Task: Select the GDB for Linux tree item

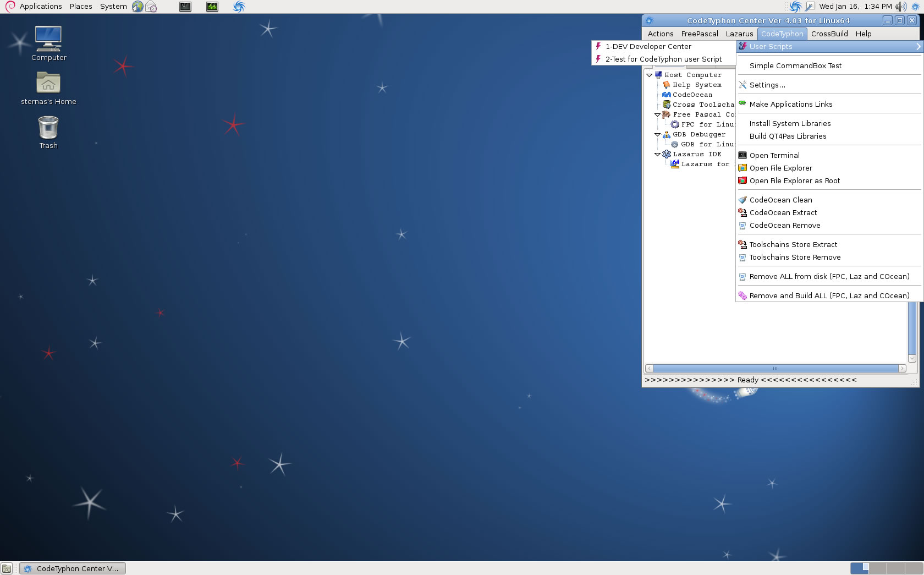Action: click(x=708, y=144)
